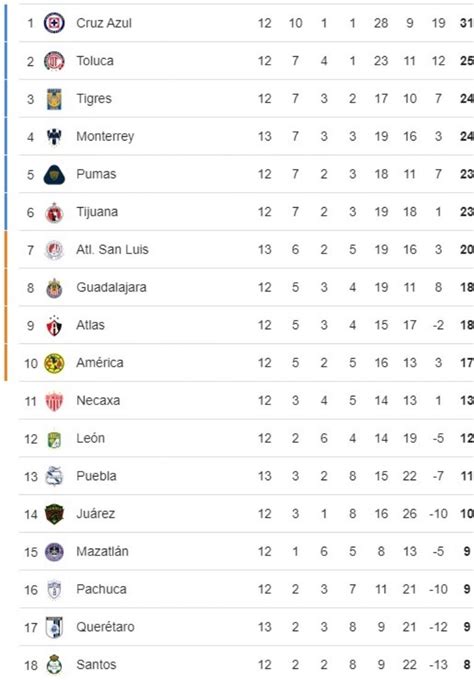This screenshot has width=474, height=683.
Task: Click the Toluca club logo
Action: (54, 61)
